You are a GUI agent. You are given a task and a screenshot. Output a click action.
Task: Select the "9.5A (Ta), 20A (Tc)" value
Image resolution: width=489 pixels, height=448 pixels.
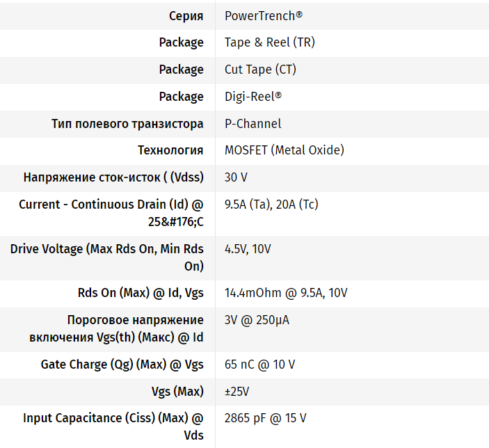point(271,205)
